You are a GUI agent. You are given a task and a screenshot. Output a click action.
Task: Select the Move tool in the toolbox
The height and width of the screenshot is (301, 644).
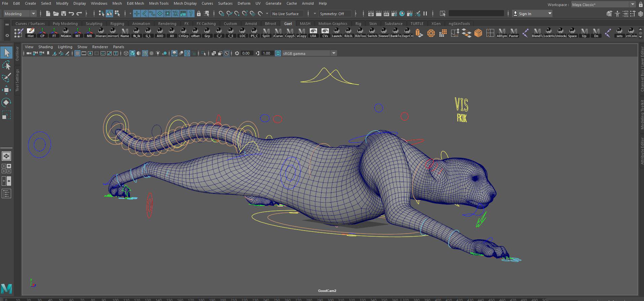(x=6, y=90)
